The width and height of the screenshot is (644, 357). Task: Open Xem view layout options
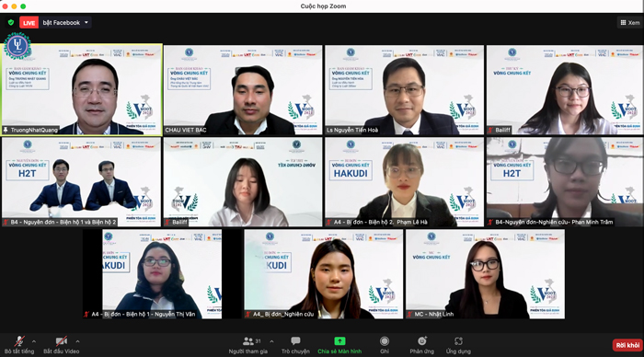click(629, 23)
